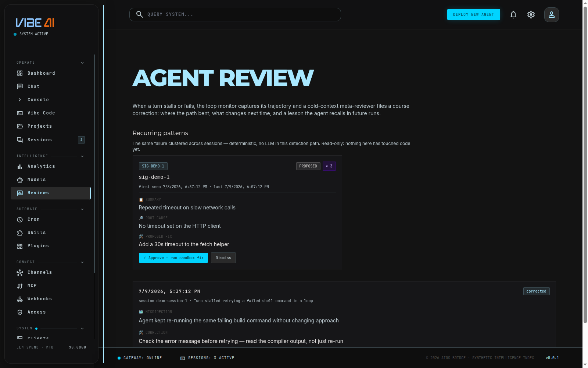This screenshot has height=368, width=588.
Task: Click the SIG-DEMO-1 tag
Action: (x=153, y=166)
